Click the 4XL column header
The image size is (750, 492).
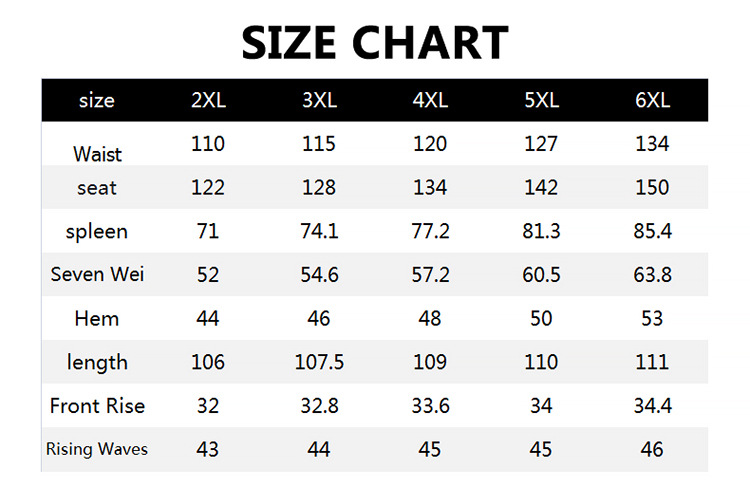click(430, 100)
